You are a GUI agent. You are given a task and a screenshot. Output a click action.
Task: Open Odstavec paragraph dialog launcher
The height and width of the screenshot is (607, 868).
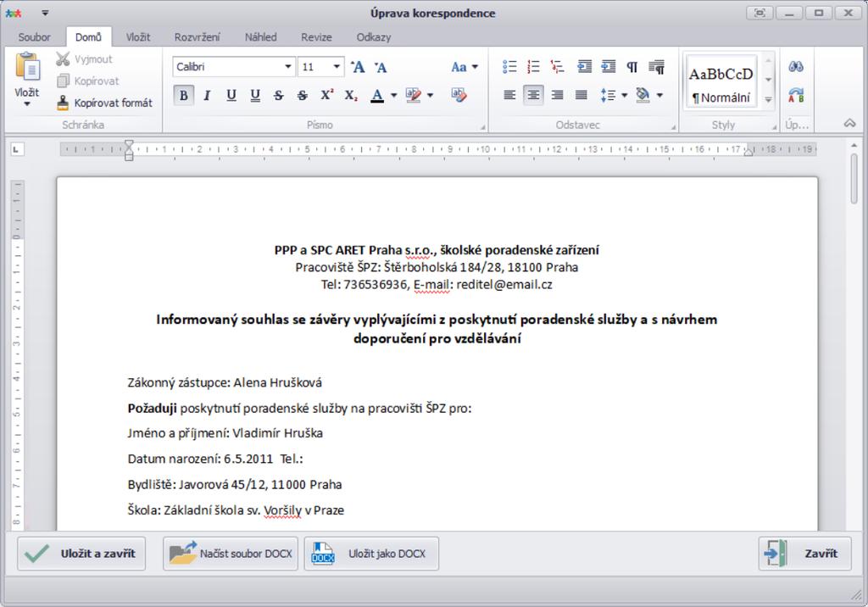674,127
